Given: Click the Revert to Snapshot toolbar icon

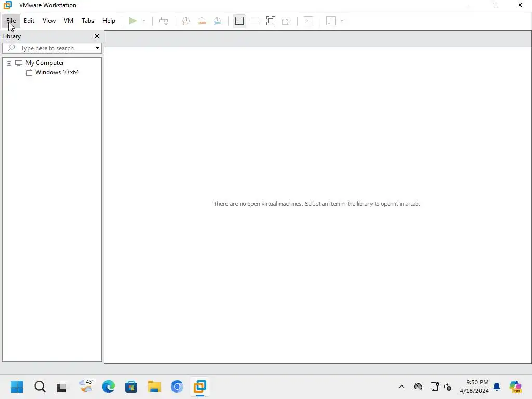Looking at the screenshot, I should tap(202, 21).
